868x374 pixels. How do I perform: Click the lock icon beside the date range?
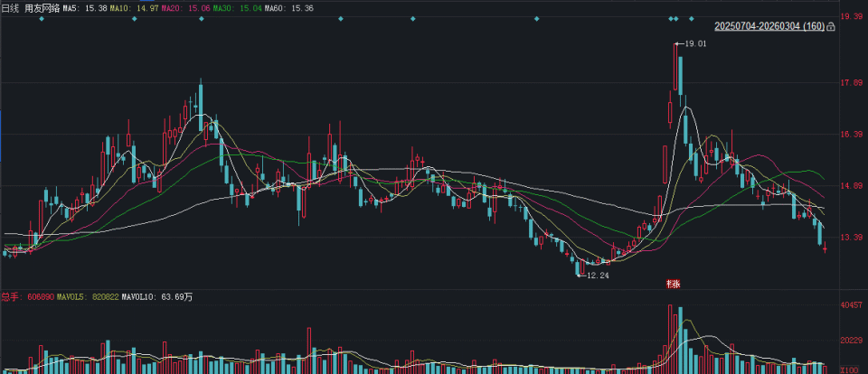tap(831, 26)
